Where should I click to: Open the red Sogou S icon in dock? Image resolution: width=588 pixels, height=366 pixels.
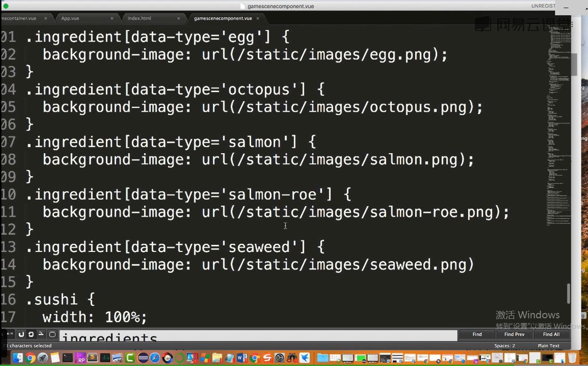tap(267, 358)
